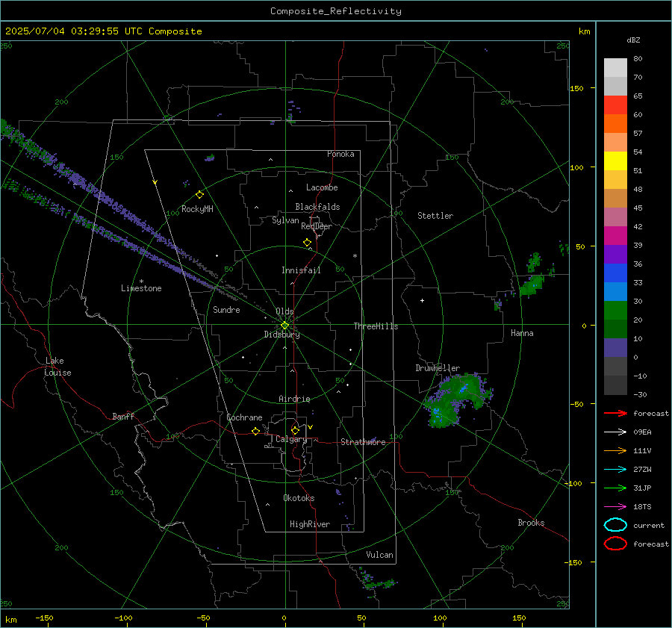Viewport: 672px width, 628px height.
Task: Click the dBZ legend heading
Action: coord(633,40)
